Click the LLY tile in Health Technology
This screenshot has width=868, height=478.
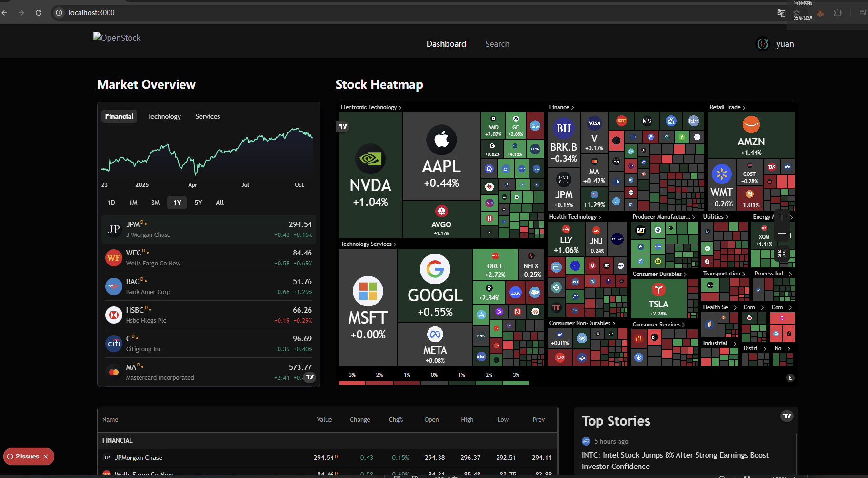click(x=566, y=240)
